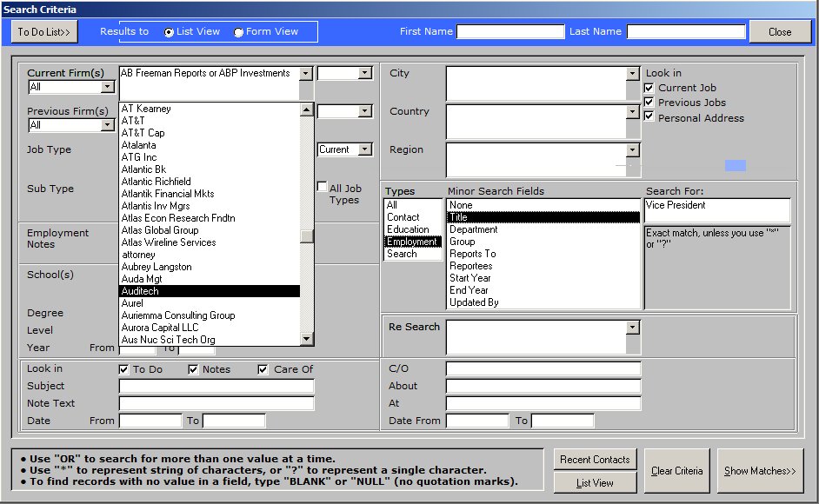Image resolution: width=819 pixels, height=504 pixels.
Task: Choose Employment in the Types list
Action: 413,242
